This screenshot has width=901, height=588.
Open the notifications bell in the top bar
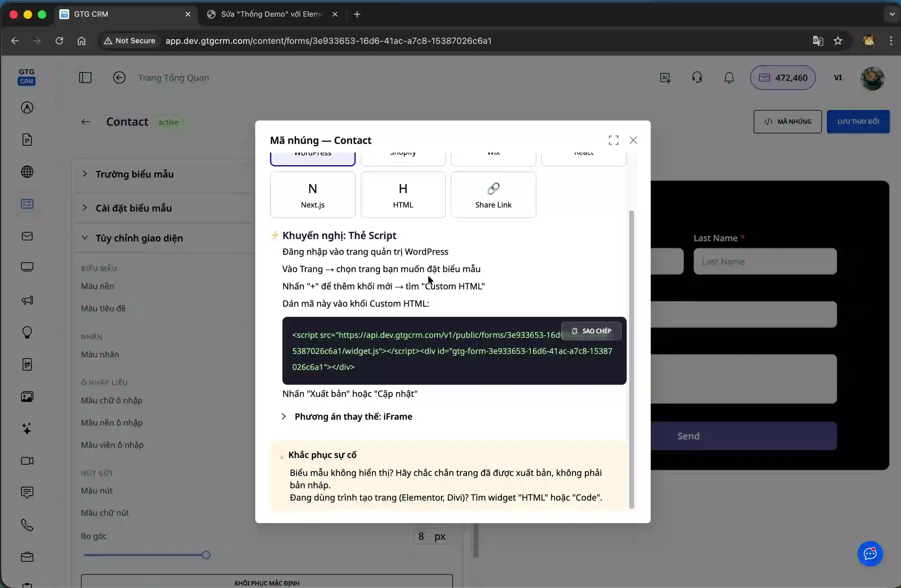point(728,78)
